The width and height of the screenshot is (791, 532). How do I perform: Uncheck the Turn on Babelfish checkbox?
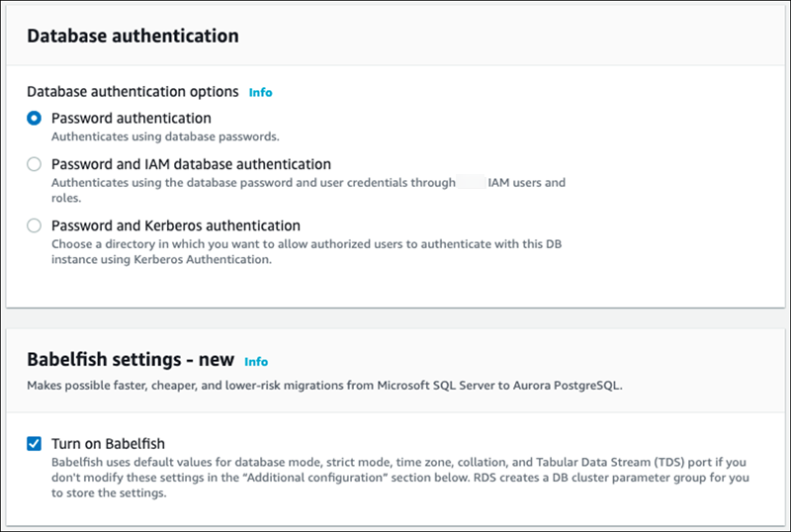coord(35,444)
